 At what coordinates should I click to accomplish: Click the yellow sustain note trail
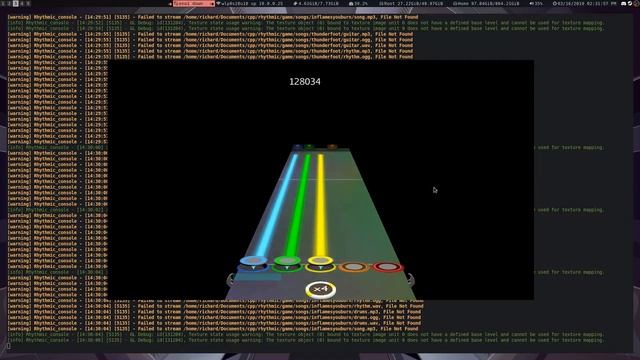[321, 205]
